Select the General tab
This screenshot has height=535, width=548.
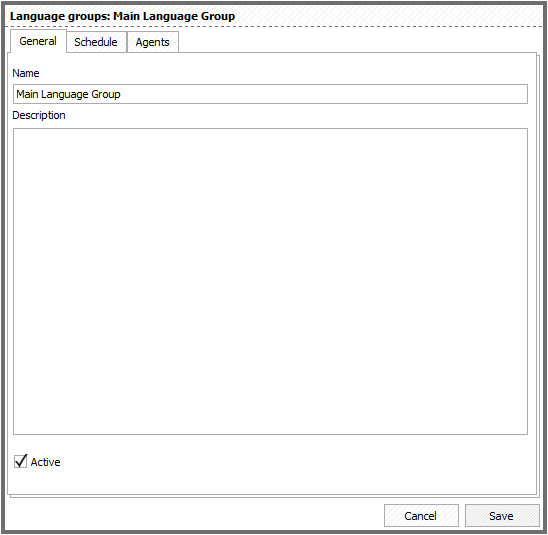pos(38,41)
